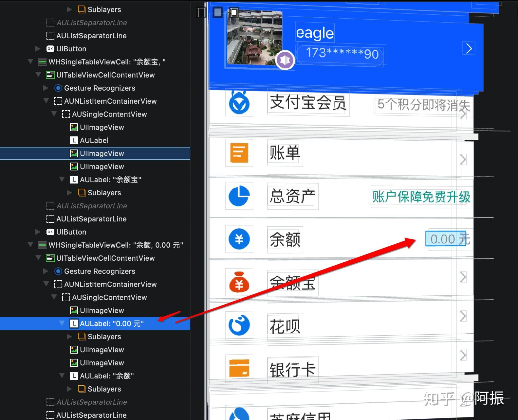The width and height of the screenshot is (518, 420).
Task: Click the 账单 label in canvas
Action: coord(285,153)
